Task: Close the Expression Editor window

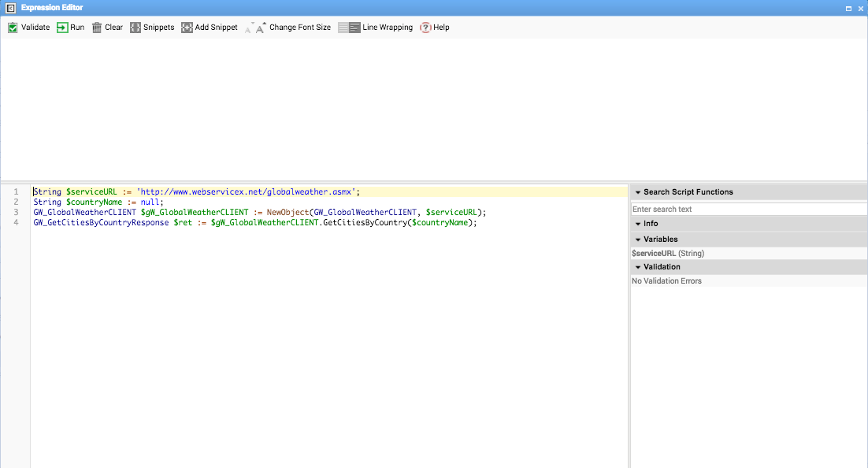Action: [x=861, y=9]
